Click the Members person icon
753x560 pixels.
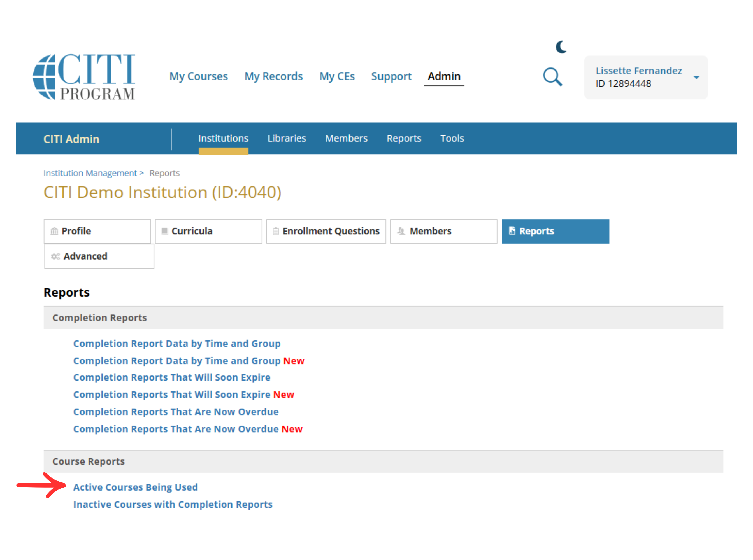pos(401,231)
